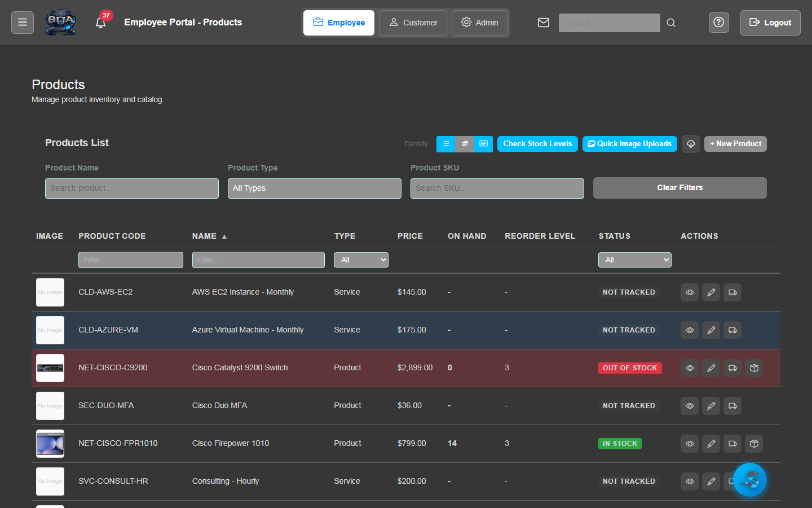This screenshot has height=508, width=812.
Task: Open help with the question mark icon
Action: tap(718, 23)
